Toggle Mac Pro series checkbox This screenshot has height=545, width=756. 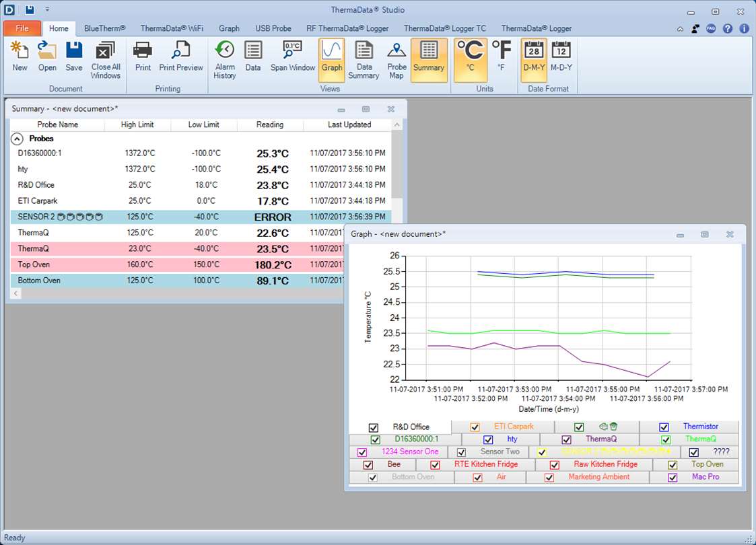673,477
